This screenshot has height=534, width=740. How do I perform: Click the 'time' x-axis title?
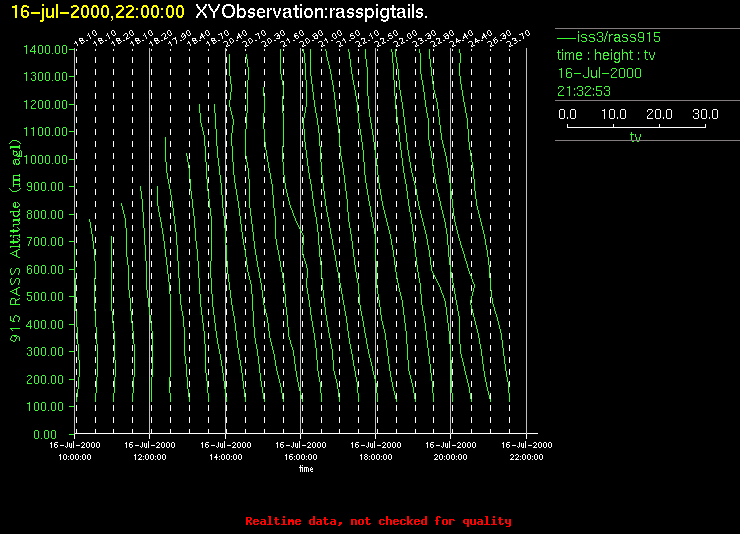306,469
